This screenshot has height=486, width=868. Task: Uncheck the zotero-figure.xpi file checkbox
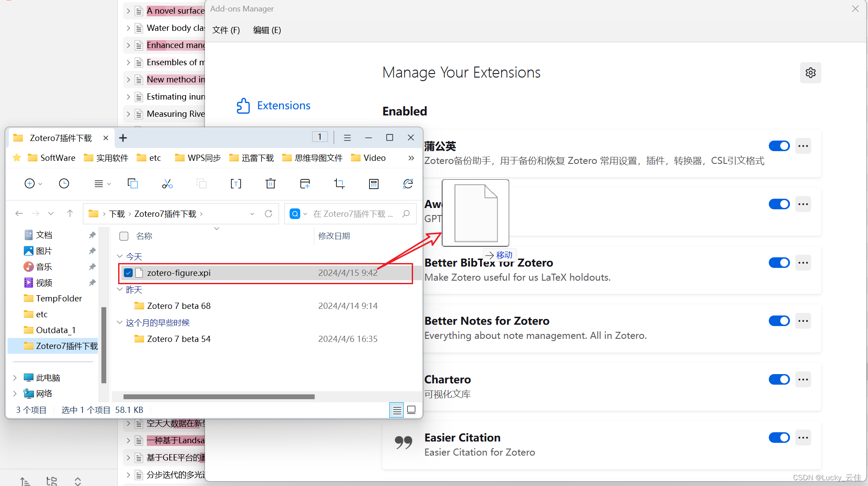[x=128, y=273]
